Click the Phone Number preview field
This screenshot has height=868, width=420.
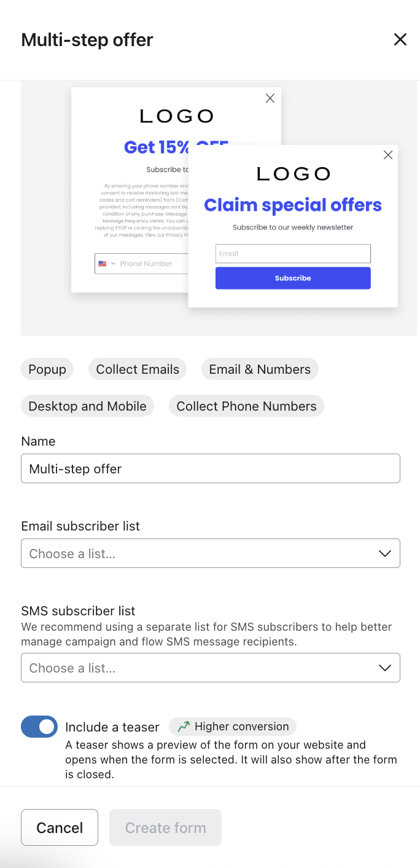coord(150,264)
